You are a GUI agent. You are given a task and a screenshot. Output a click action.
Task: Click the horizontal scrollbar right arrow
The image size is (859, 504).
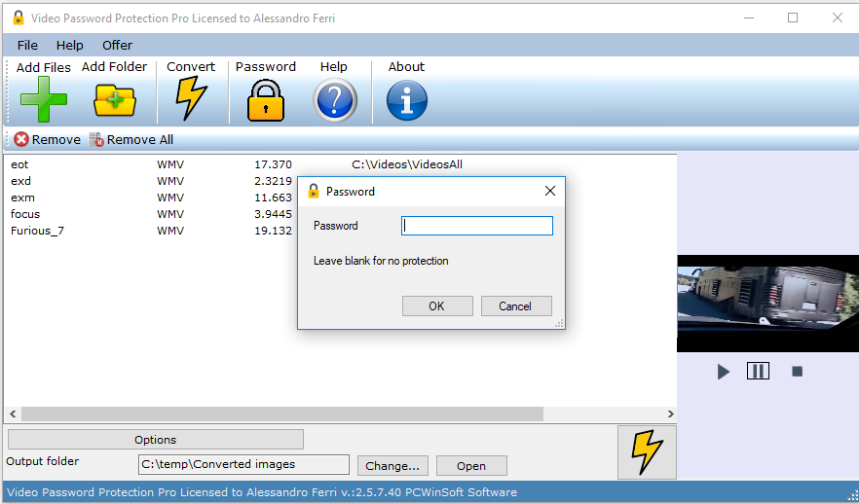pyautogui.click(x=670, y=414)
